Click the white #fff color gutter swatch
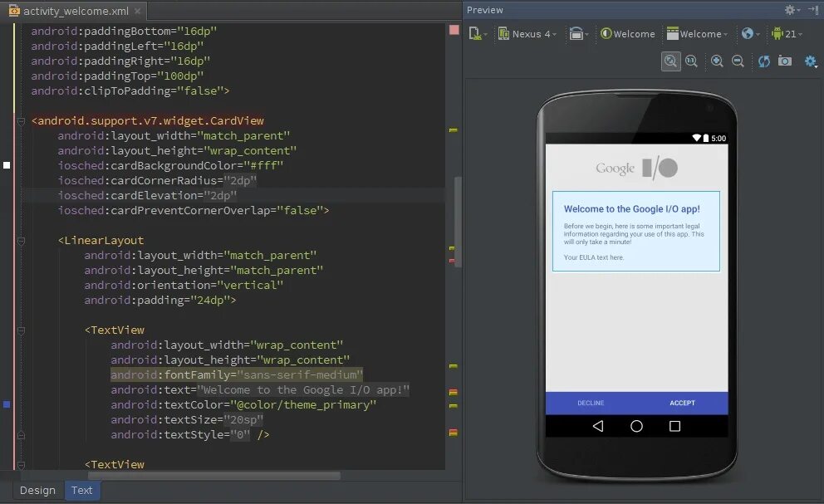Image resolution: width=824 pixels, height=504 pixels. [x=7, y=165]
